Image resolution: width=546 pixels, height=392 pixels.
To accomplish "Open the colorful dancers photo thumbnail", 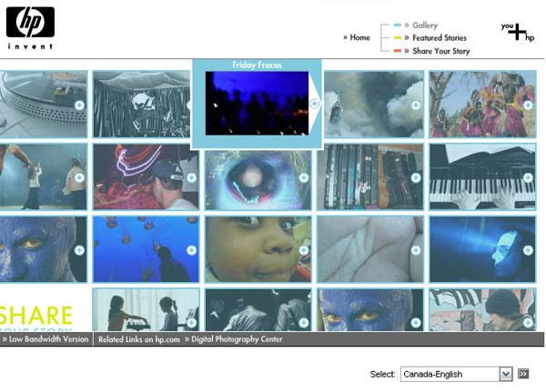I will click(x=482, y=104).
